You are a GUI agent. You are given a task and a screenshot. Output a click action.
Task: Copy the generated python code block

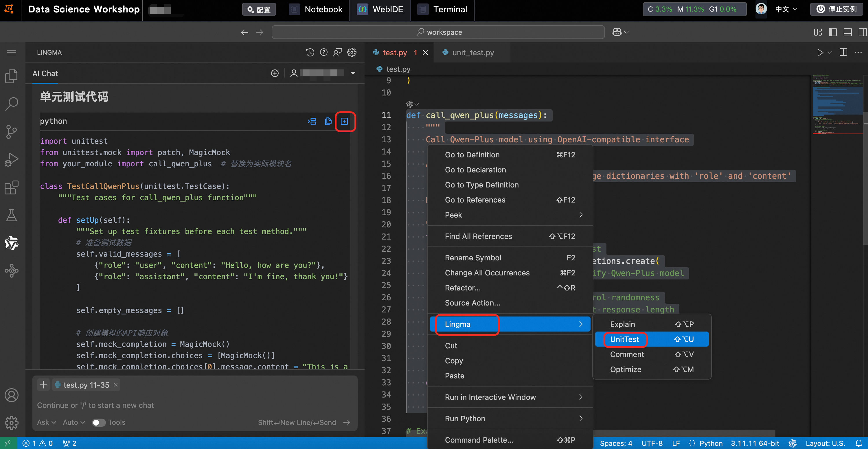[328, 121]
